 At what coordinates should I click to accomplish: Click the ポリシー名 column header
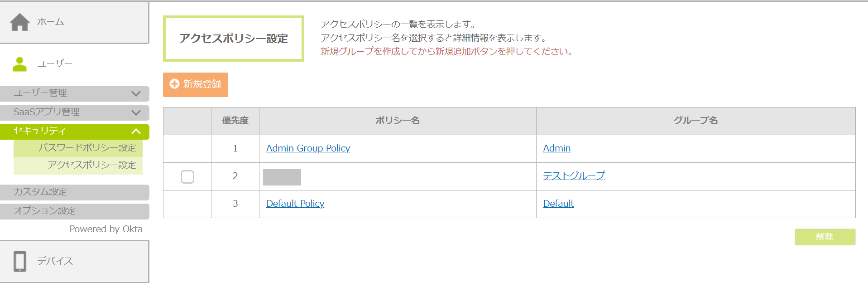(x=397, y=121)
